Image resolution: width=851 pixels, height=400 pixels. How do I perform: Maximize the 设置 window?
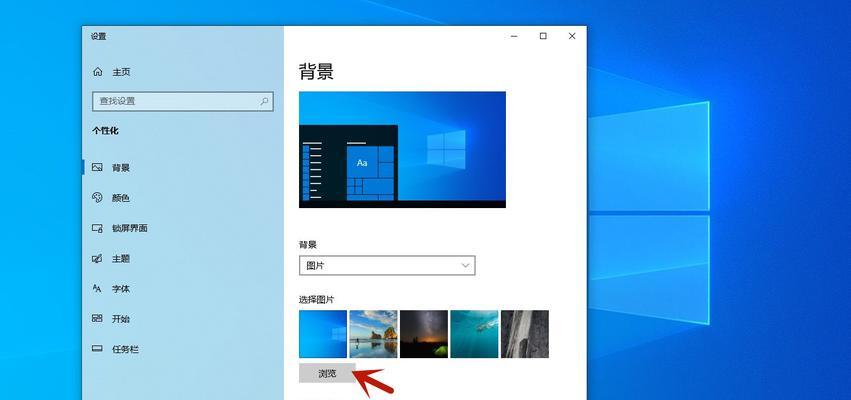[x=543, y=36]
